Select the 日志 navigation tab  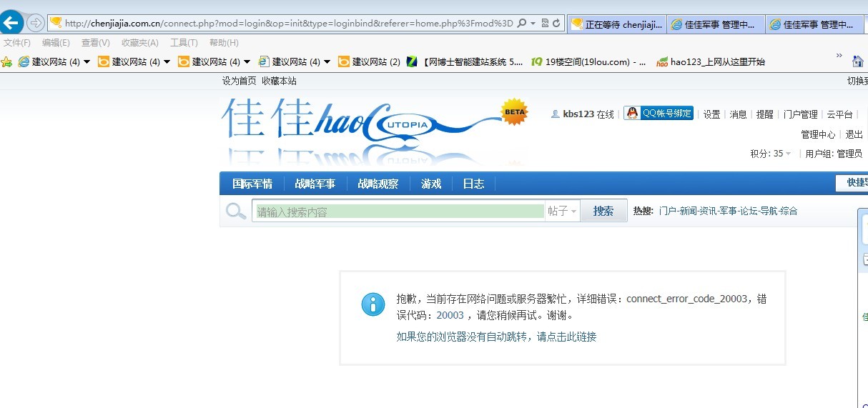(x=473, y=184)
